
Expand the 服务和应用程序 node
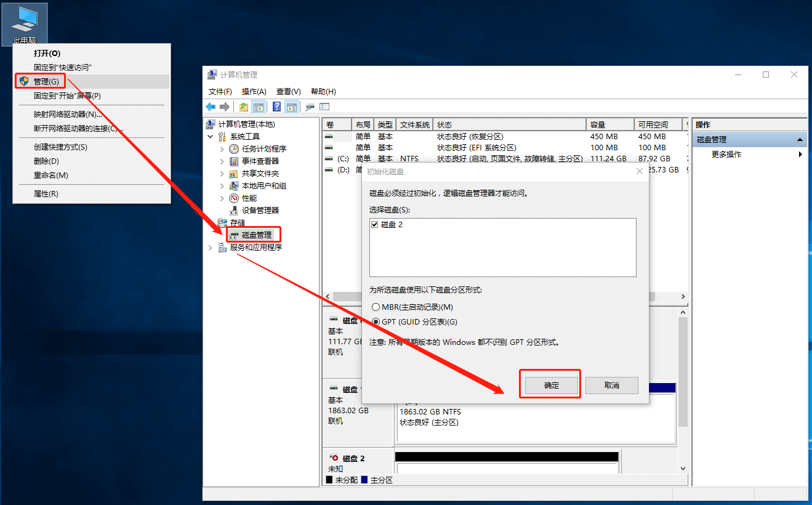tap(211, 247)
